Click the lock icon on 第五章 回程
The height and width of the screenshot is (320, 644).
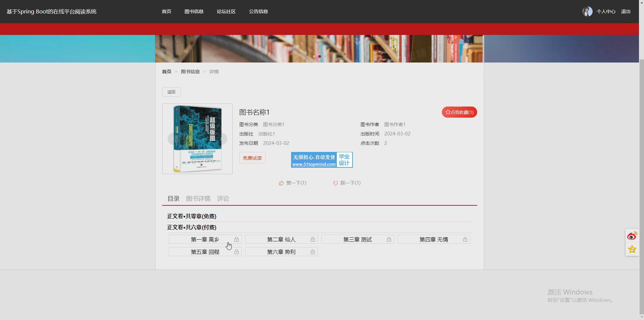(x=236, y=252)
